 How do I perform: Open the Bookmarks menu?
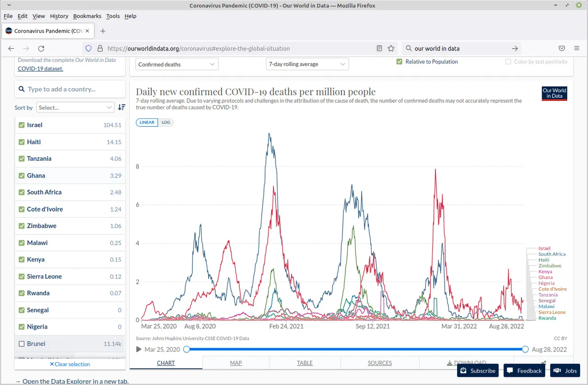[x=87, y=16]
